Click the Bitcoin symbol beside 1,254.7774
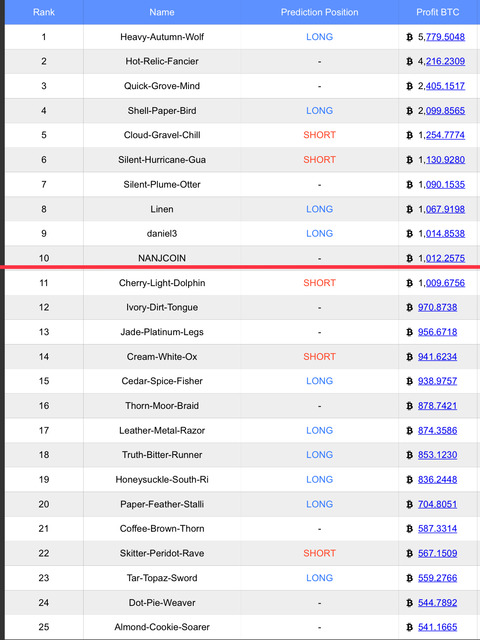This screenshot has width=480, height=640. click(409, 136)
